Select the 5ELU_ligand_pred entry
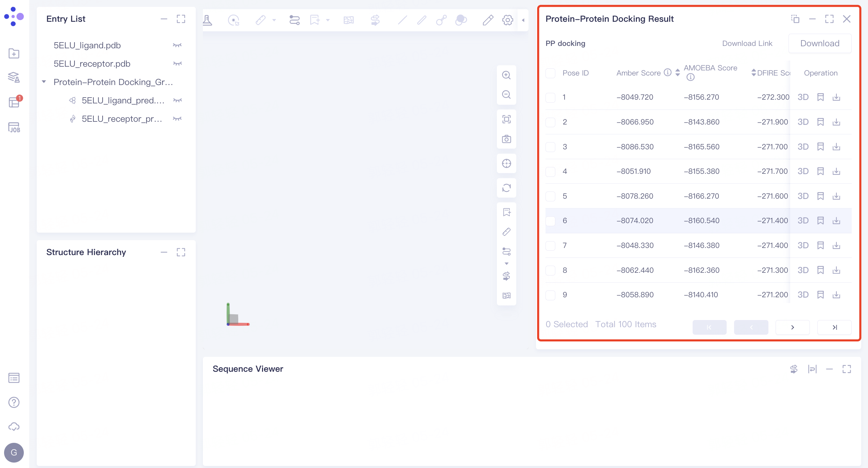868x468 pixels. pyautogui.click(x=123, y=100)
